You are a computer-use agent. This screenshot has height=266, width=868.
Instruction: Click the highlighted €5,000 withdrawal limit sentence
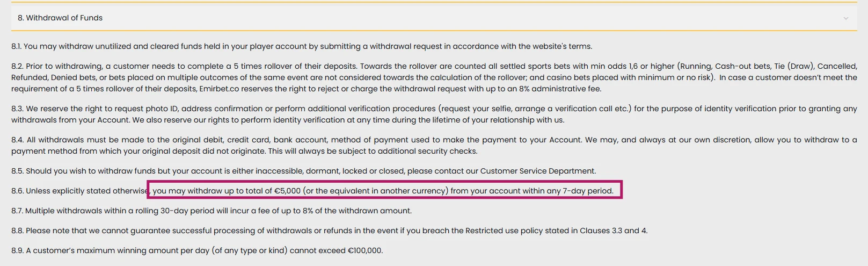click(x=384, y=190)
